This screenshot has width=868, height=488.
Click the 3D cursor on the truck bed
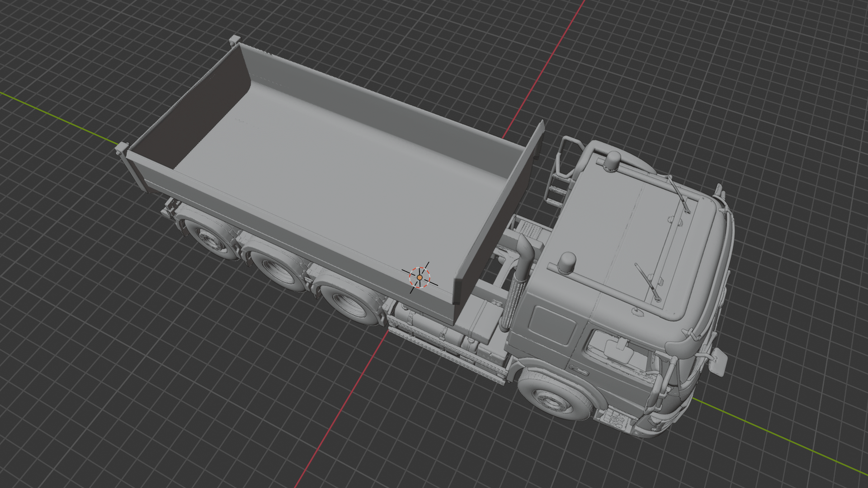(x=420, y=277)
